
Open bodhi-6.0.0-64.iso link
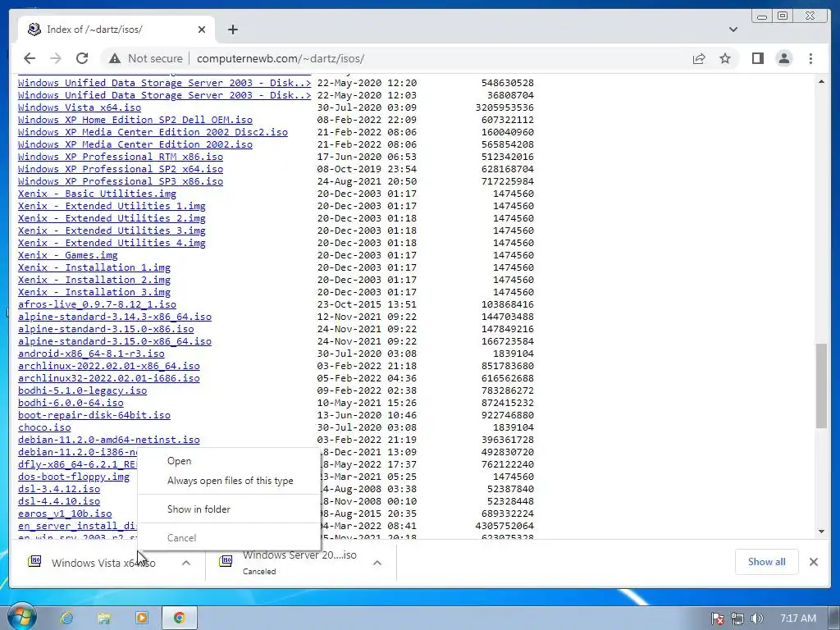(x=71, y=403)
